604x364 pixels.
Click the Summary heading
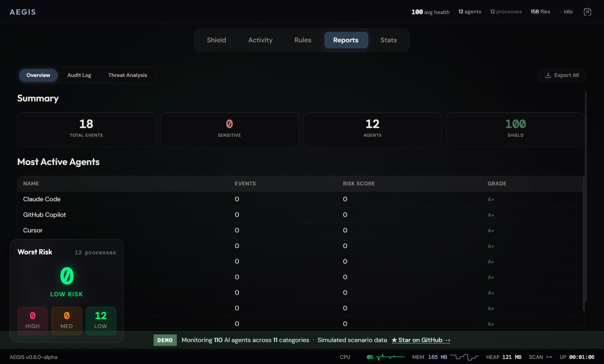(38, 99)
